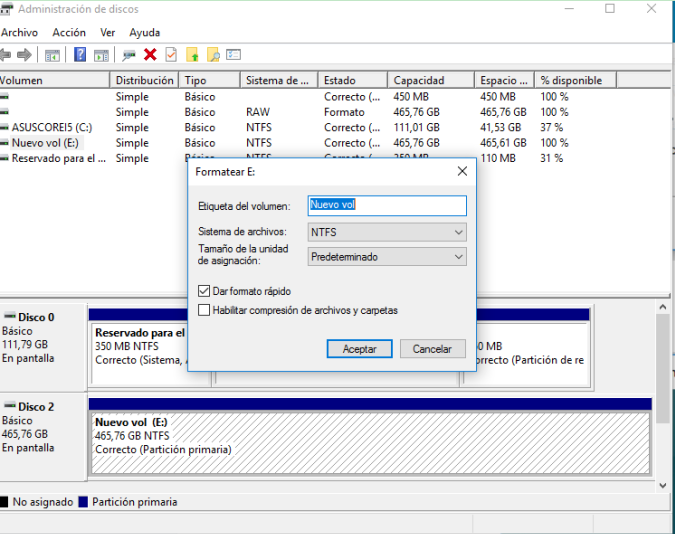Click the forward arrow in the toolbar
Screen dimensions: 675x534
coord(25,55)
